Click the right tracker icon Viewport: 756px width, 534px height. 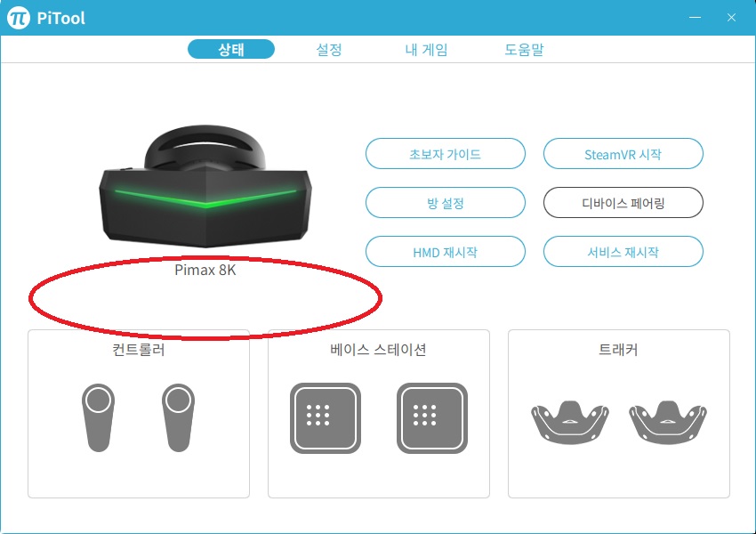(668, 422)
